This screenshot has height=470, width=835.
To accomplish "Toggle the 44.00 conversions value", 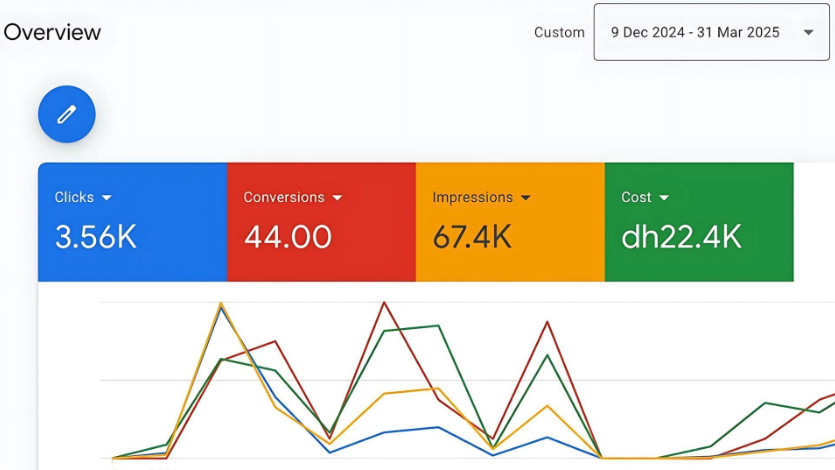I will [287, 237].
